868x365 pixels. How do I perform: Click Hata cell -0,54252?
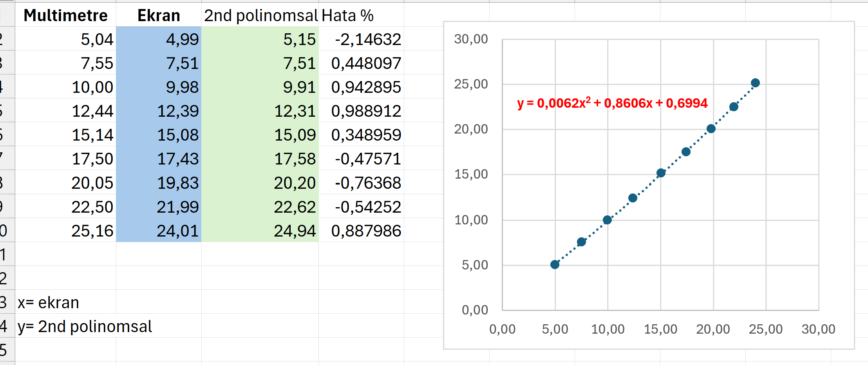(361, 206)
